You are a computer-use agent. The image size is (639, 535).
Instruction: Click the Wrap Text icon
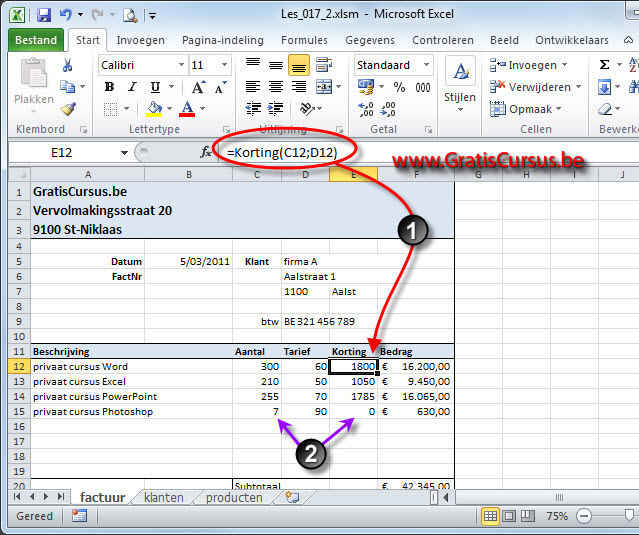pyautogui.click(x=324, y=65)
